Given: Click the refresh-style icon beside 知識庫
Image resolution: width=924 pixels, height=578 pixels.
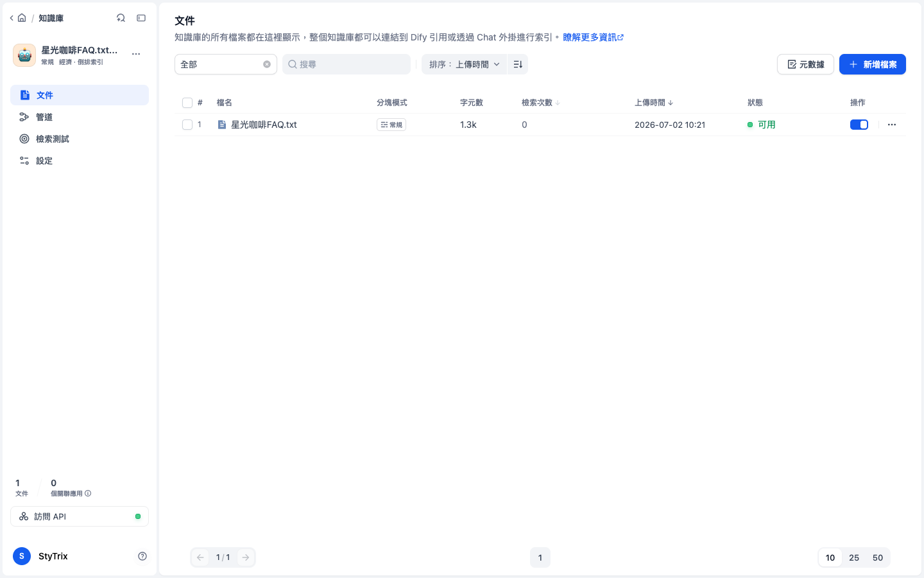Looking at the screenshot, I should pos(121,18).
